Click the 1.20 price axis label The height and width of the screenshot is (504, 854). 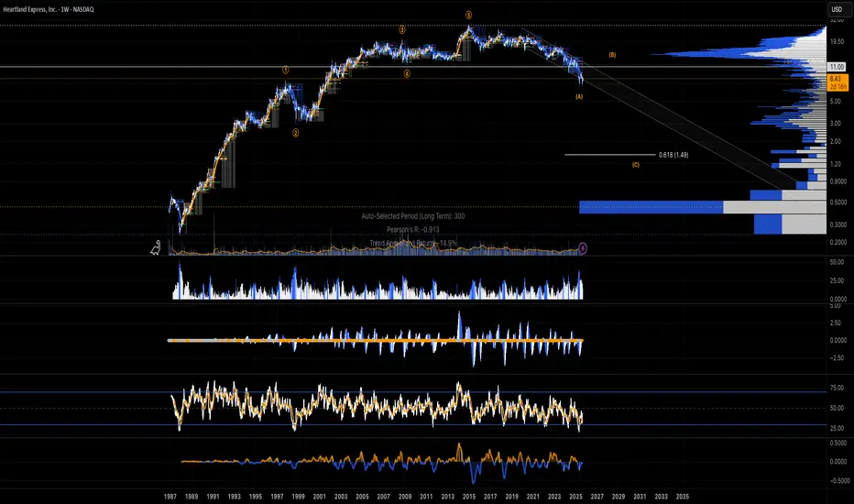[836, 164]
